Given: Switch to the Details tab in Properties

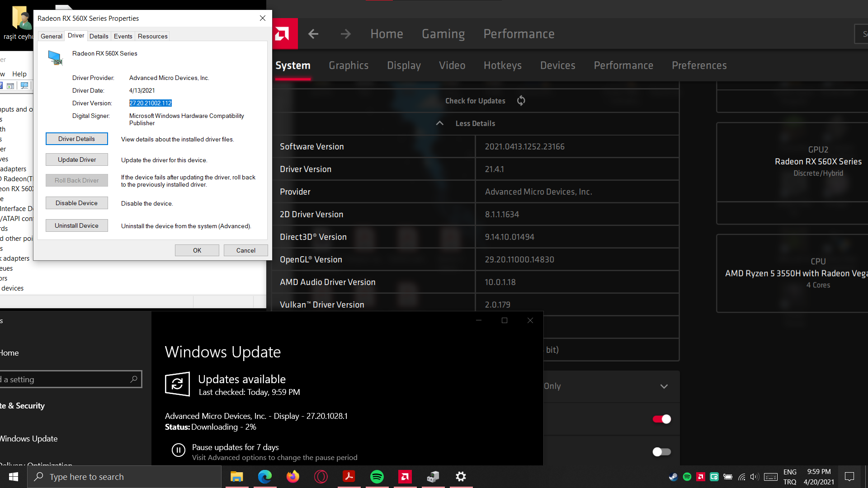Looking at the screenshot, I should pos(99,36).
